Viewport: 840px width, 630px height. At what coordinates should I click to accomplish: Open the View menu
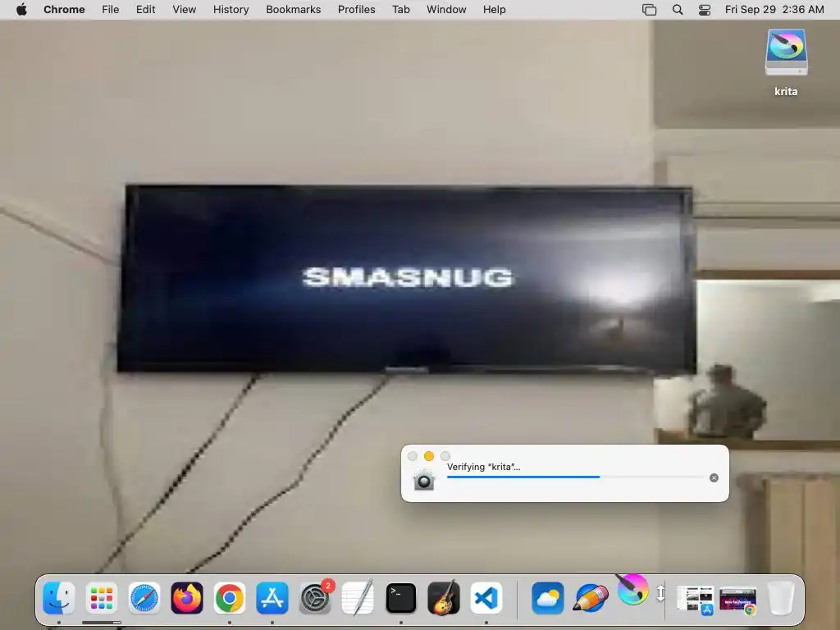click(184, 10)
